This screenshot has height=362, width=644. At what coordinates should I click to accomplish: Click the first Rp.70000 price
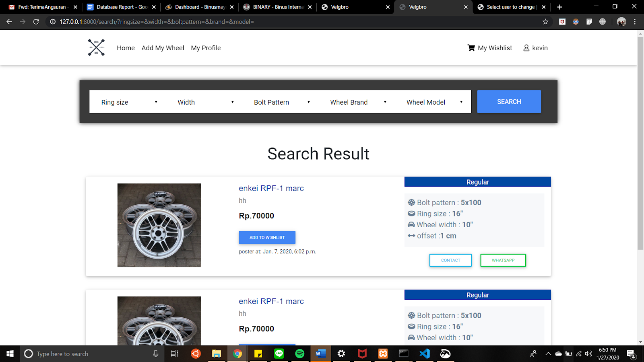pos(256,216)
